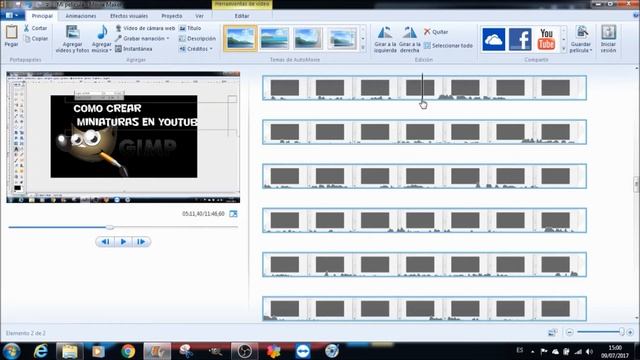Screen dimensions: 640x360
Task: Rotate clip with Girar a la derecha
Action: coord(409,39)
